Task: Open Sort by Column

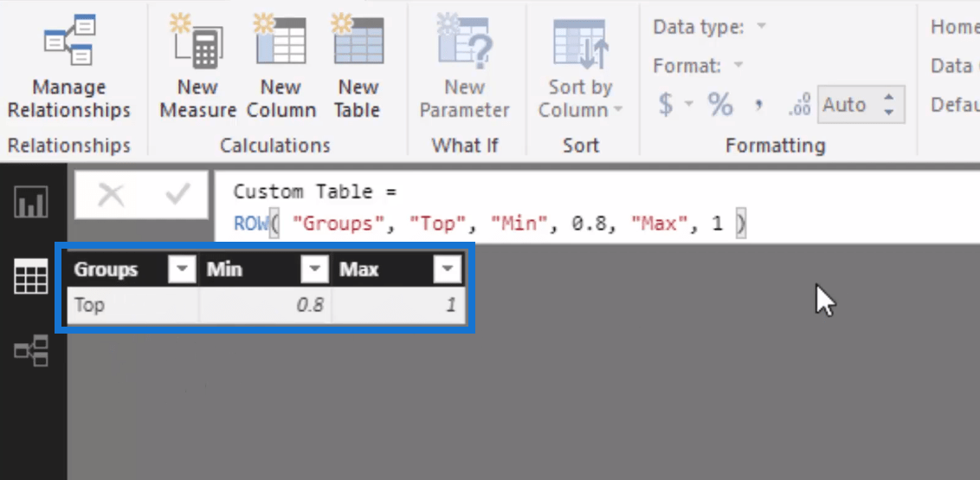Action: pyautogui.click(x=581, y=67)
